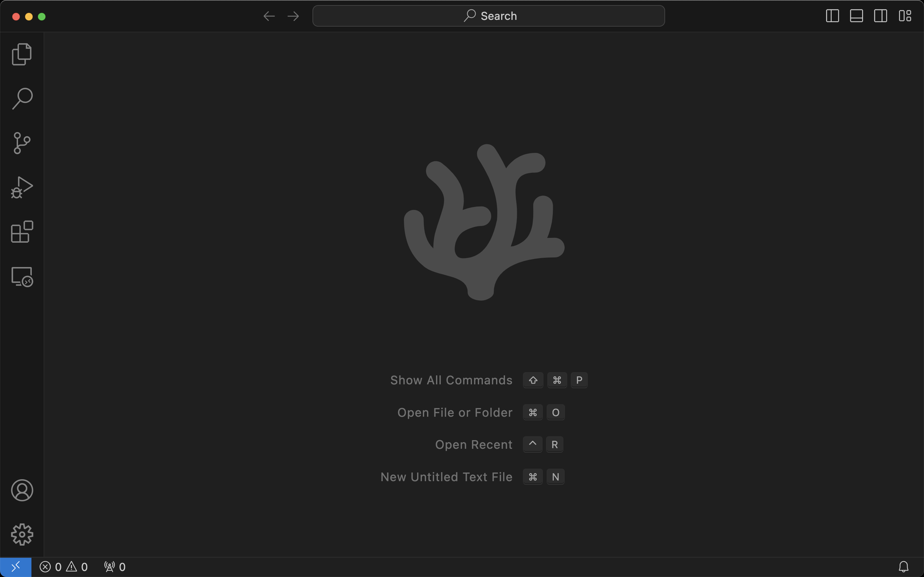Click the Go Back arrow

(x=269, y=16)
